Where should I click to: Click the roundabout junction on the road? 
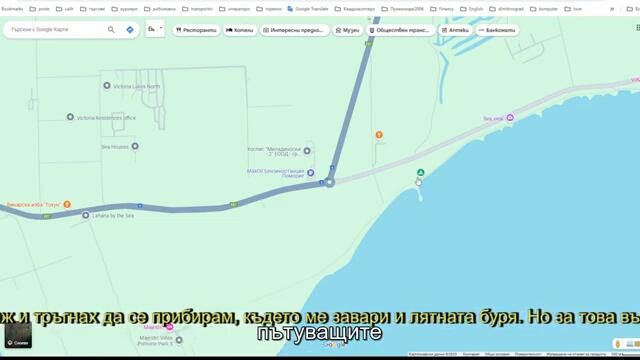pyautogui.click(x=330, y=182)
